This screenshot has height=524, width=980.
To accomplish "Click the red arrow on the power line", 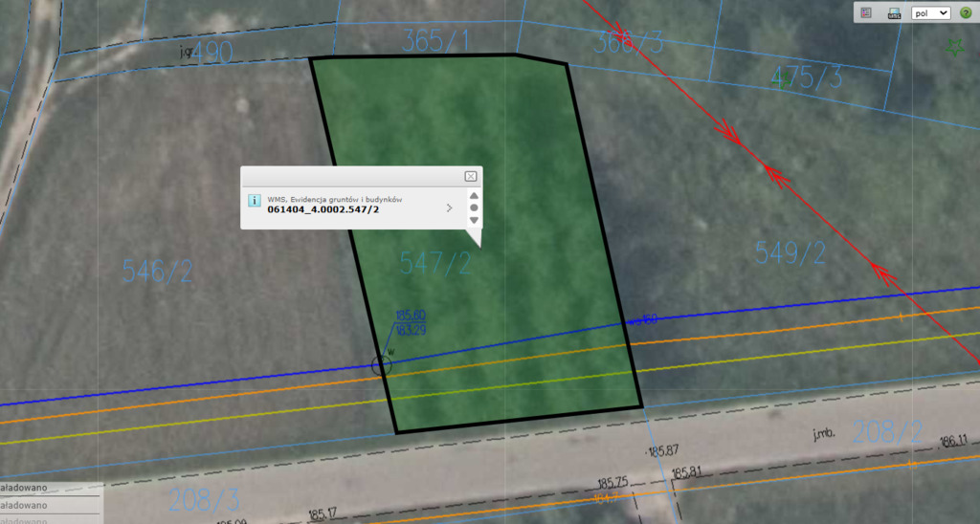I will click(x=730, y=132).
